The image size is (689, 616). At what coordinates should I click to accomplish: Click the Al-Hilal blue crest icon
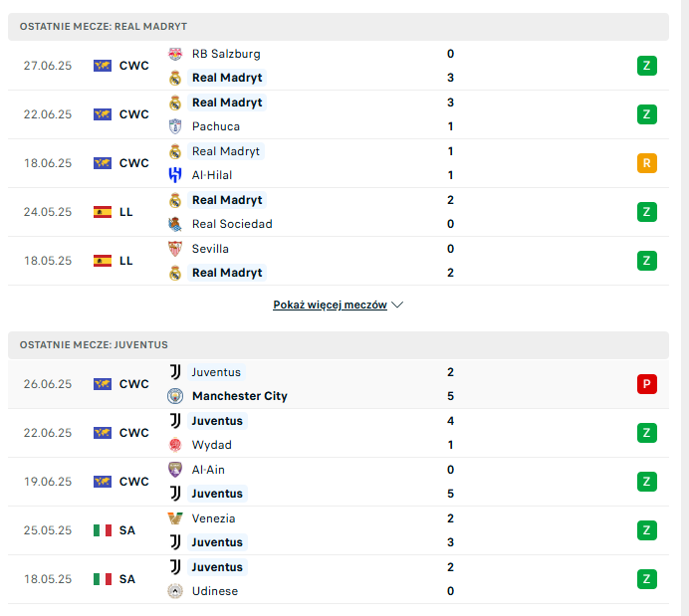[x=175, y=175]
